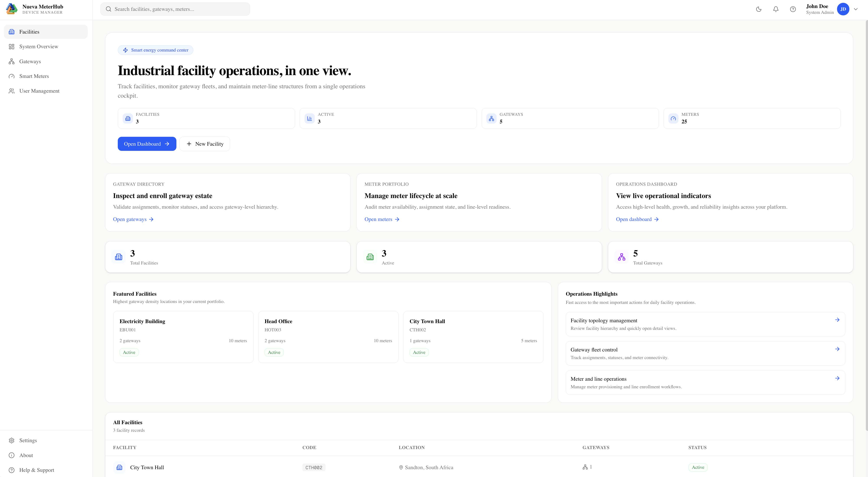The image size is (868, 477).
Task: Click the City Town Hall row building icon
Action: pos(119,467)
